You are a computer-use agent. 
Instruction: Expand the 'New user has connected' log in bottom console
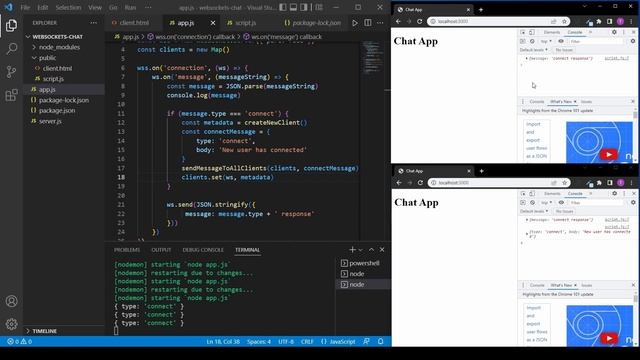527,233
